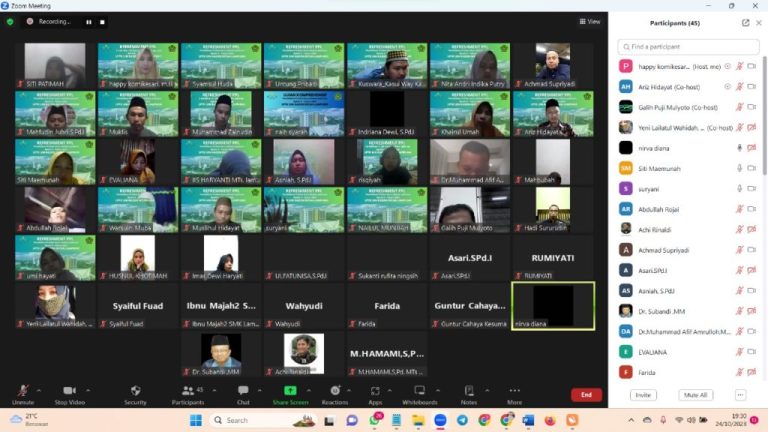
Task: Open Whiteboards from the toolbar
Action: coord(420,395)
